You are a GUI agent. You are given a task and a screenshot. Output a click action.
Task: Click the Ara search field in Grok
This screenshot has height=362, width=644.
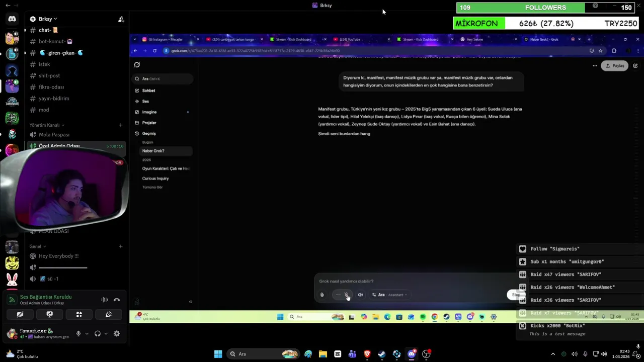163,78
